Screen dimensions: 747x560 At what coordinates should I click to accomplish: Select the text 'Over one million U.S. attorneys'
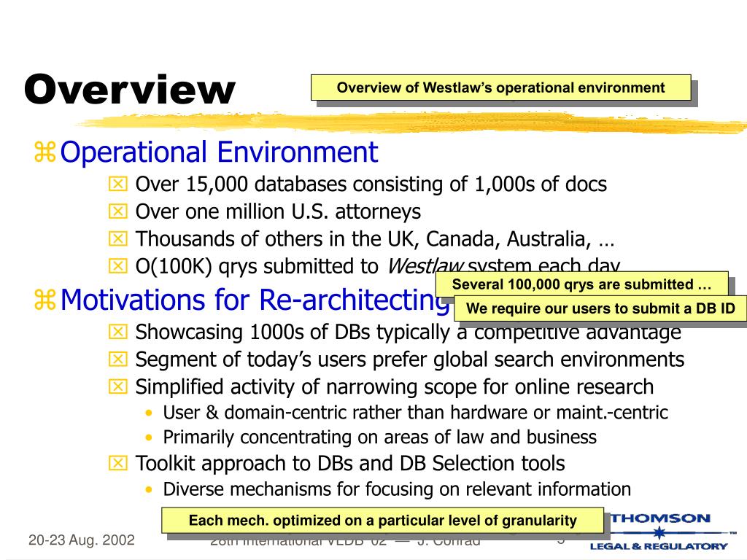(x=278, y=211)
